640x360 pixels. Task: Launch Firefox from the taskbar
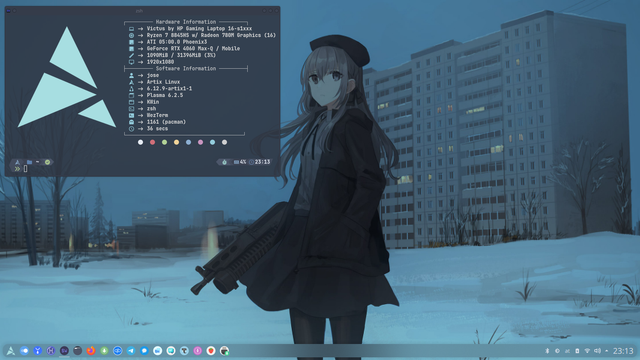coord(91,351)
